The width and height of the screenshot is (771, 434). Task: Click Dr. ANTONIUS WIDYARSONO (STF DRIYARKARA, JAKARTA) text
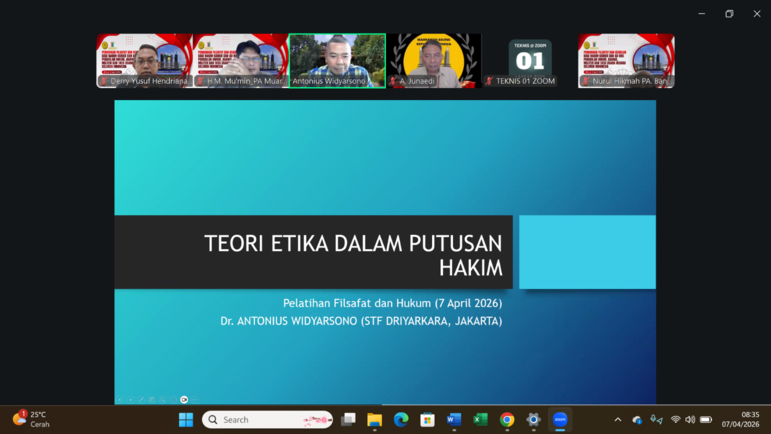[361, 321]
